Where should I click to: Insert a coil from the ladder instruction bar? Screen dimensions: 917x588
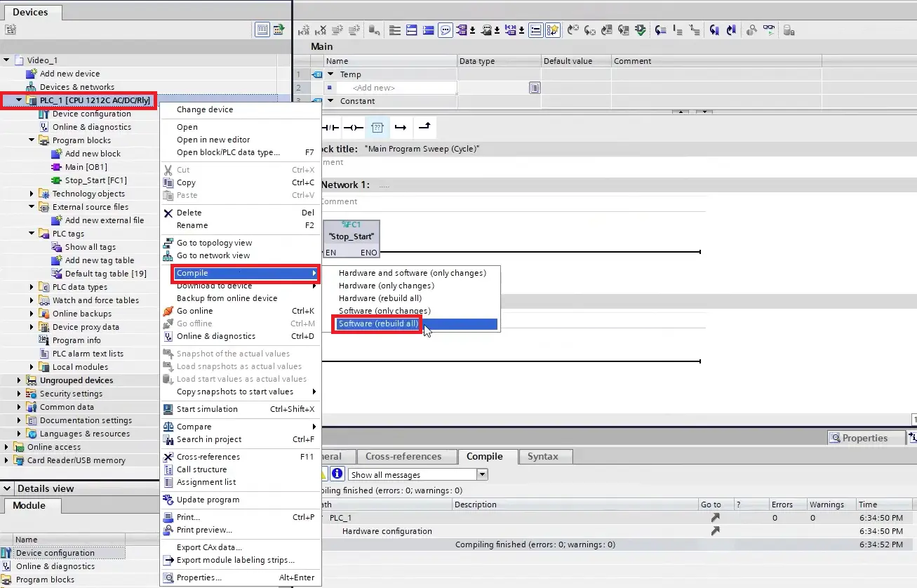(x=353, y=127)
